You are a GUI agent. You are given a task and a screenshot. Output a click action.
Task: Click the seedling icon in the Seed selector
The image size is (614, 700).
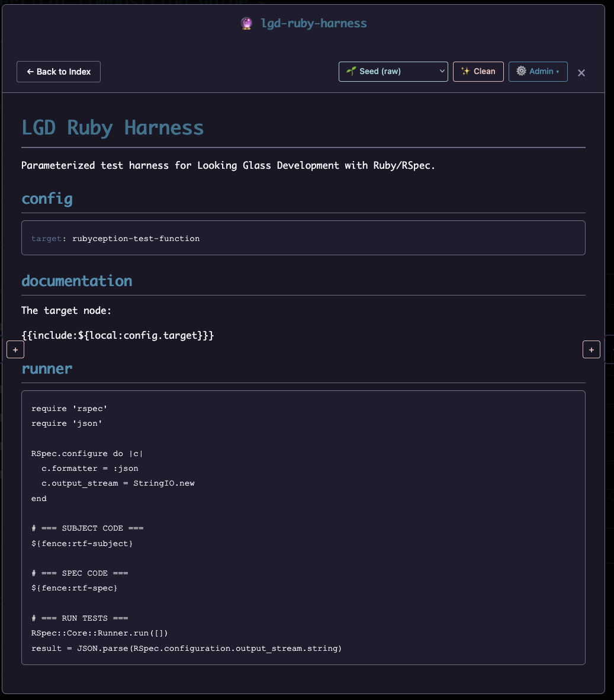point(351,71)
